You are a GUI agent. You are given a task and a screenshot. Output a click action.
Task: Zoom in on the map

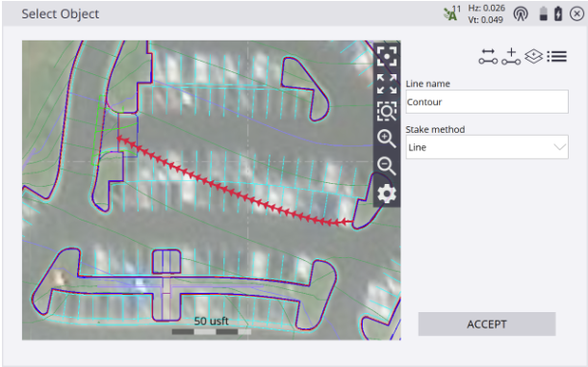tap(387, 139)
